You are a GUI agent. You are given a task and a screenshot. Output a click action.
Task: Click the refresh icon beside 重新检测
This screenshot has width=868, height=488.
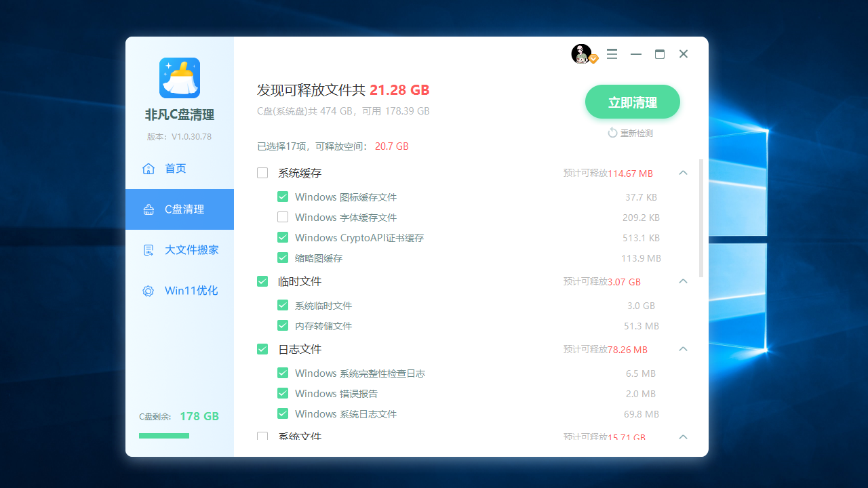(612, 133)
